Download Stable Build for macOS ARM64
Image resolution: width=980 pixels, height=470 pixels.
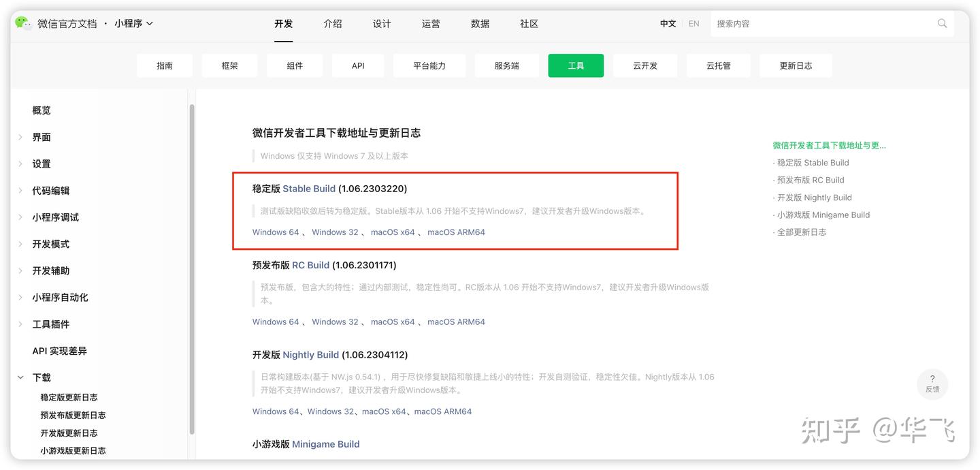pos(456,232)
